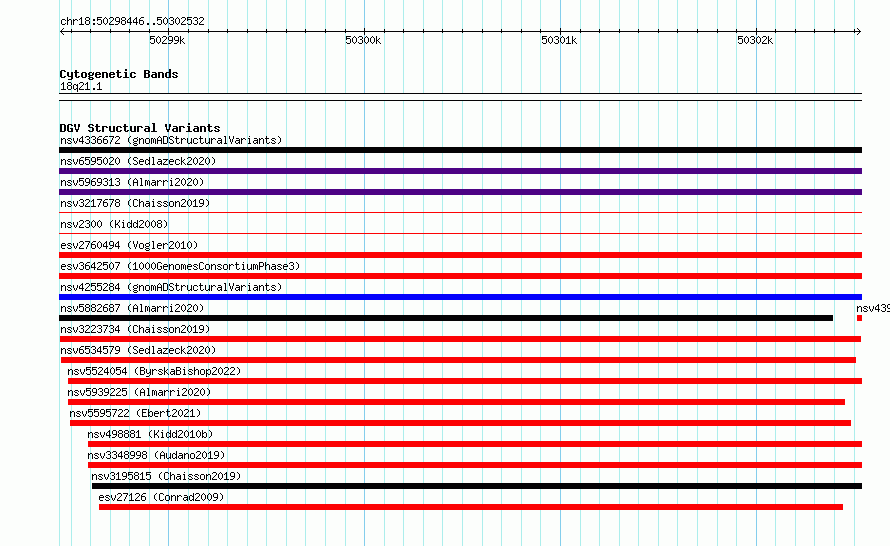Click the red bar of nsv5939225
Screen dimensions: 890x546
click(456, 402)
